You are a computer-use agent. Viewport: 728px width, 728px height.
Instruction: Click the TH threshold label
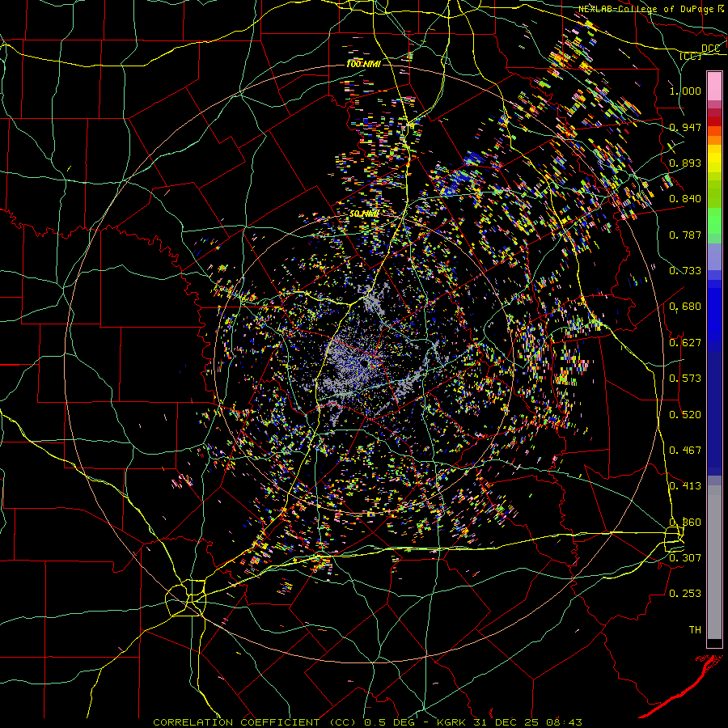(x=695, y=629)
